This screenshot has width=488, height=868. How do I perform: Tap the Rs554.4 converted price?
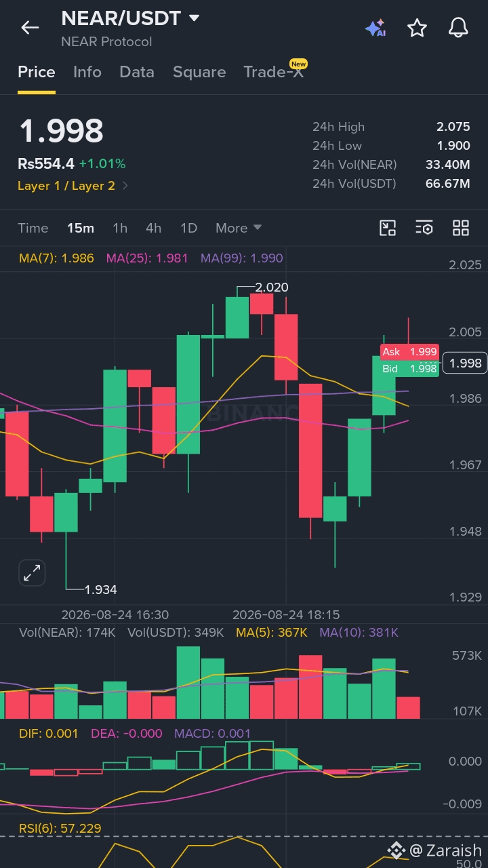[46, 164]
